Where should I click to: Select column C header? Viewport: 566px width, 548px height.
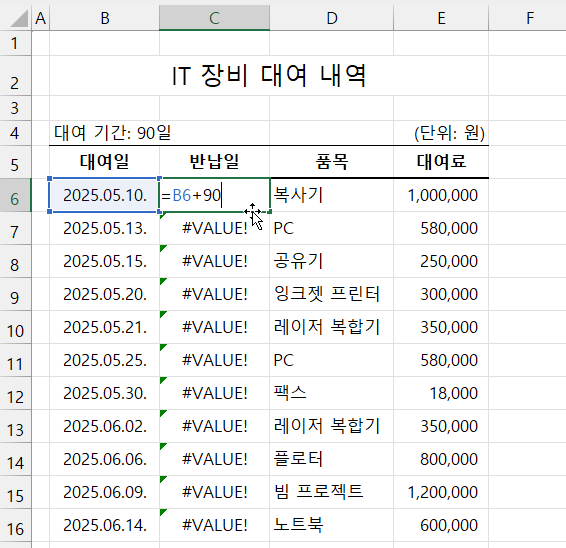click(214, 18)
